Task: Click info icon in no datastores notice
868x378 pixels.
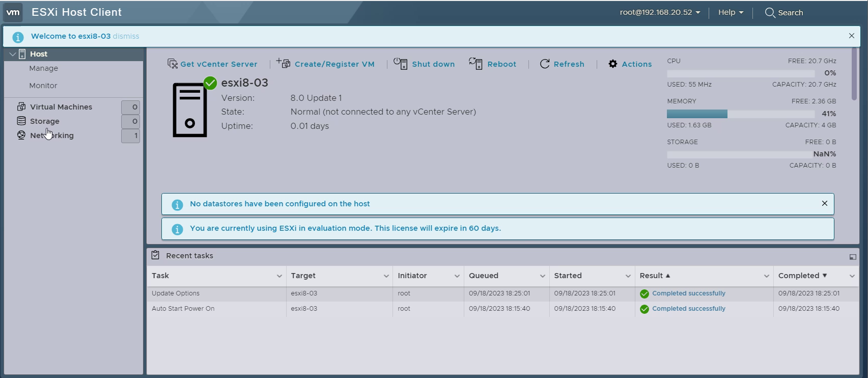Action: pyautogui.click(x=177, y=205)
